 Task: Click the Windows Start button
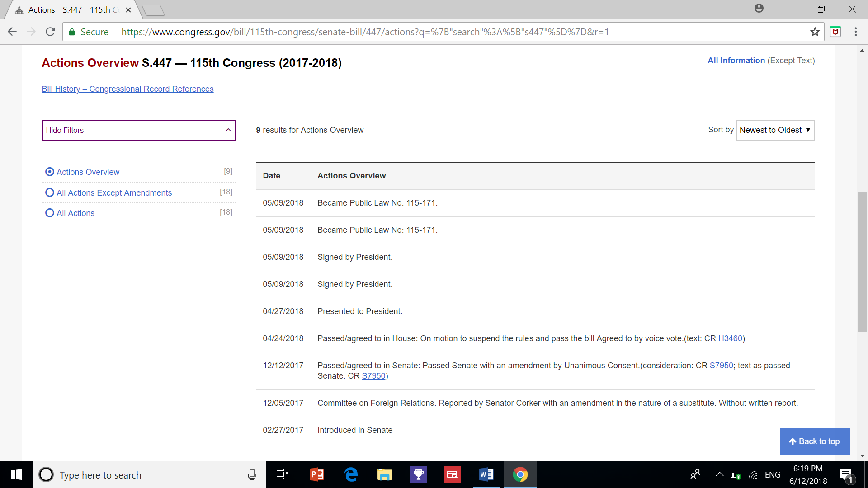(16, 474)
